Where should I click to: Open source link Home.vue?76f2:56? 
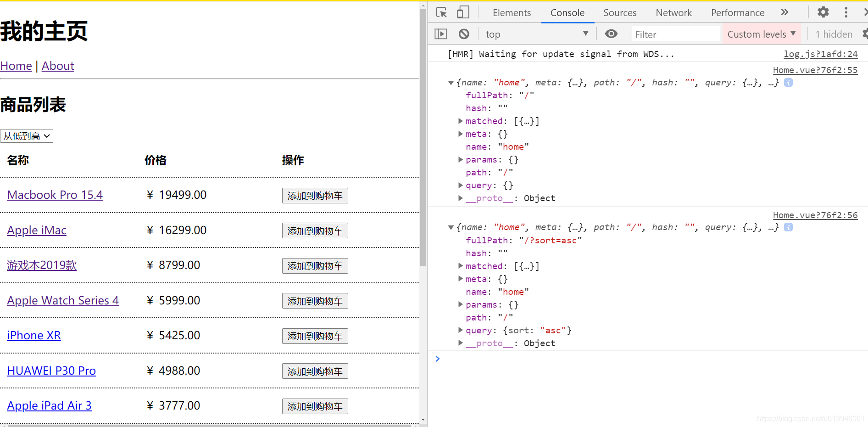[815, 215]
